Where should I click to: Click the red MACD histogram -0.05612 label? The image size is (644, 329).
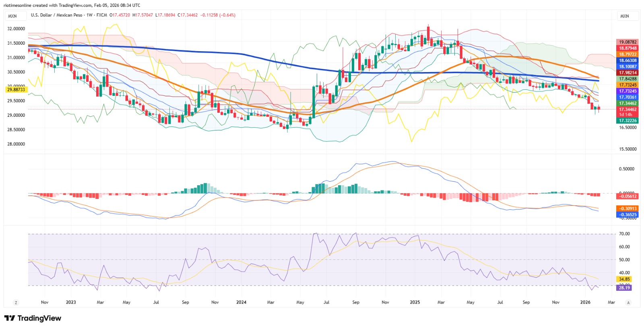coord(627,196)
